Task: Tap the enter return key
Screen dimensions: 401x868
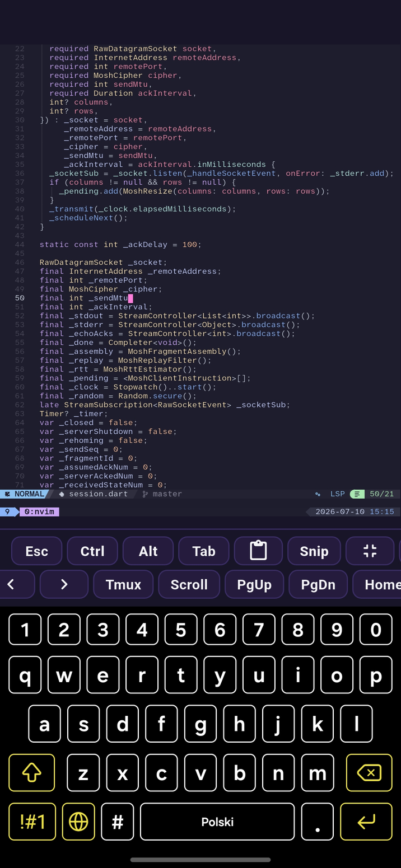Action: point(366,822)
